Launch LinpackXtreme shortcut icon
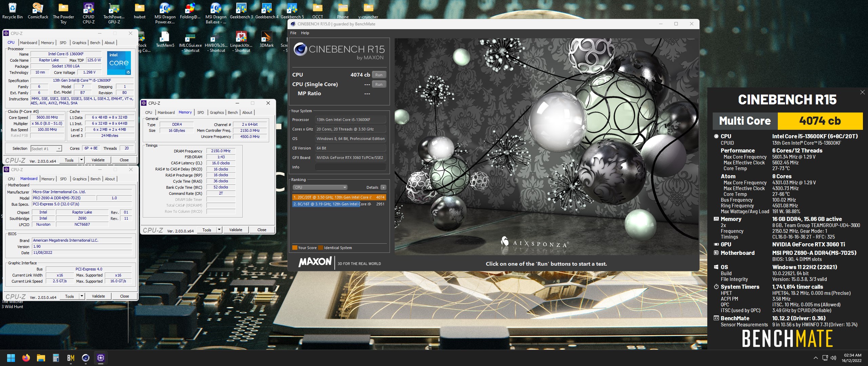 [x=241, y=42]
